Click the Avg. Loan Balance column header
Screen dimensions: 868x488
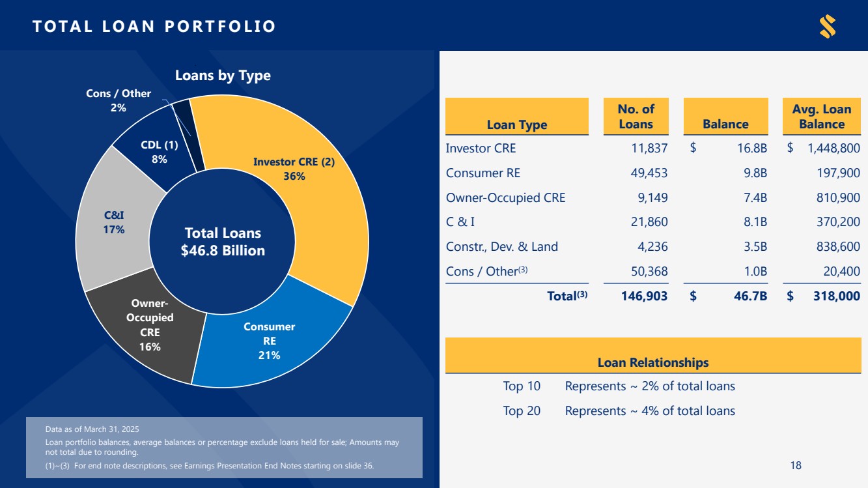(x=822, y=117)
